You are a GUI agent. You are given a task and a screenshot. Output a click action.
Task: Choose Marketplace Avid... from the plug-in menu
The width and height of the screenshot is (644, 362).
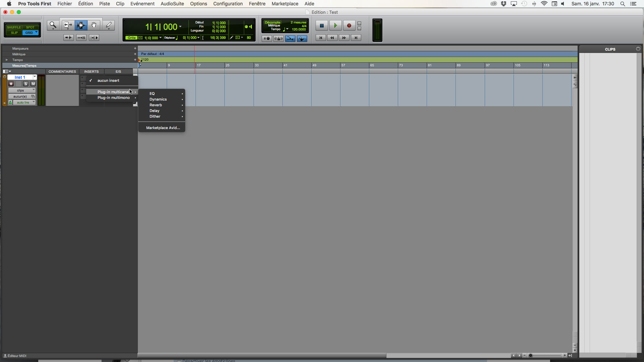click(x=163, y=128)
